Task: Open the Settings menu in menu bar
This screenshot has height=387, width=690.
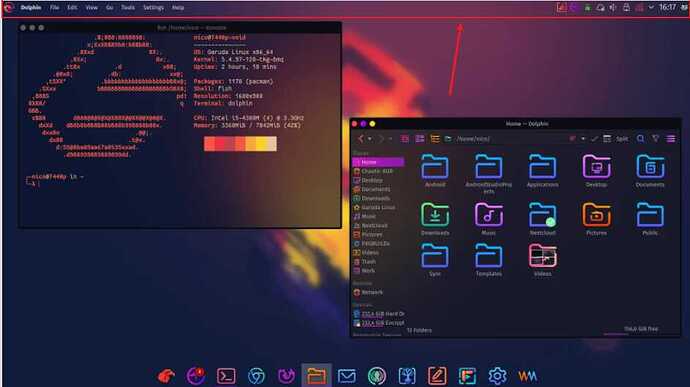Action: click(153, 7)
